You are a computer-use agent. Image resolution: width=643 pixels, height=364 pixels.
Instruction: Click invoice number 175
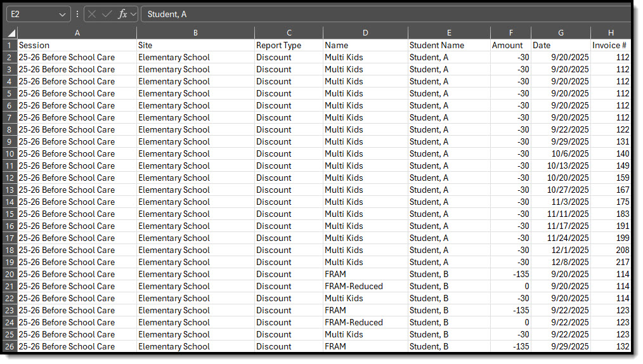pos(611,202)
